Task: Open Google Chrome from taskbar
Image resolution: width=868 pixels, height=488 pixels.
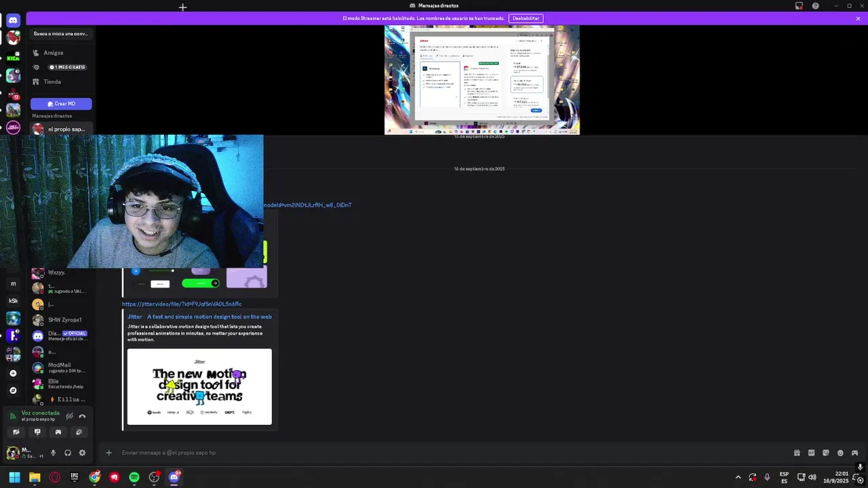Action: pyautogui.click(x=94, y=477)
